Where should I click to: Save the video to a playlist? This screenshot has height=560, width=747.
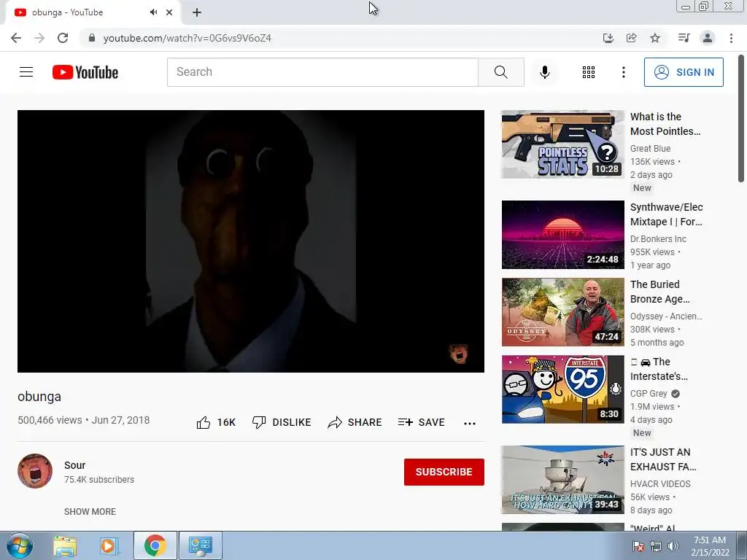422,422
